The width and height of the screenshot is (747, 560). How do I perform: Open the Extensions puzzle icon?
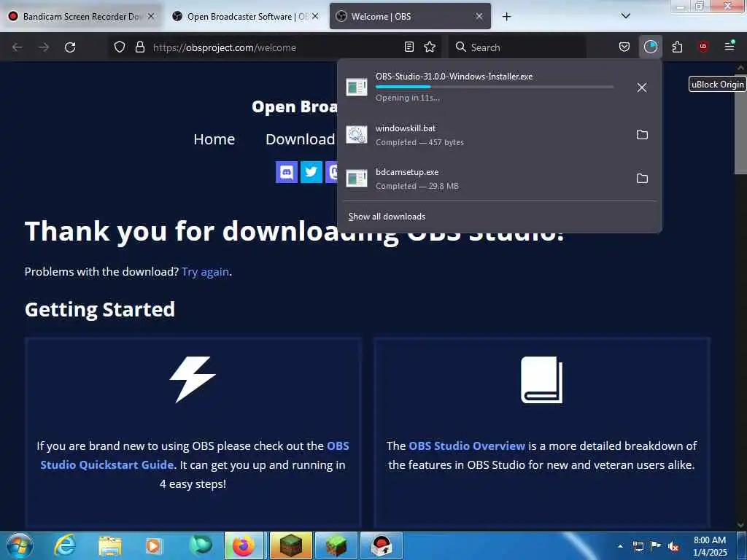(677, 47)
